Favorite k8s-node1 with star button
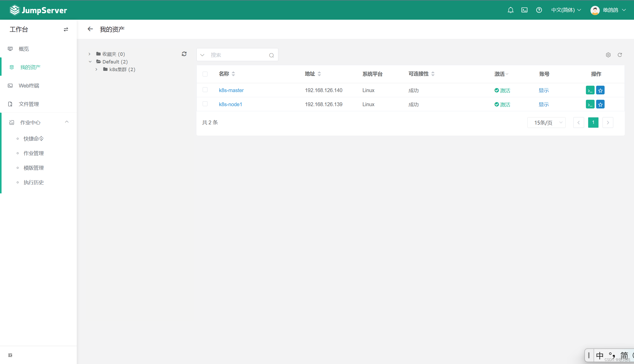 tap(600, 104)
